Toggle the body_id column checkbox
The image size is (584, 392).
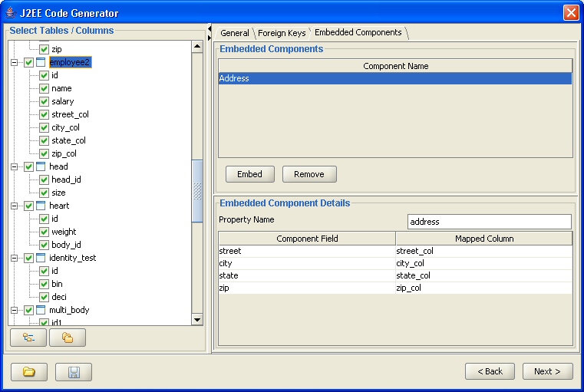tap(44, 245)
